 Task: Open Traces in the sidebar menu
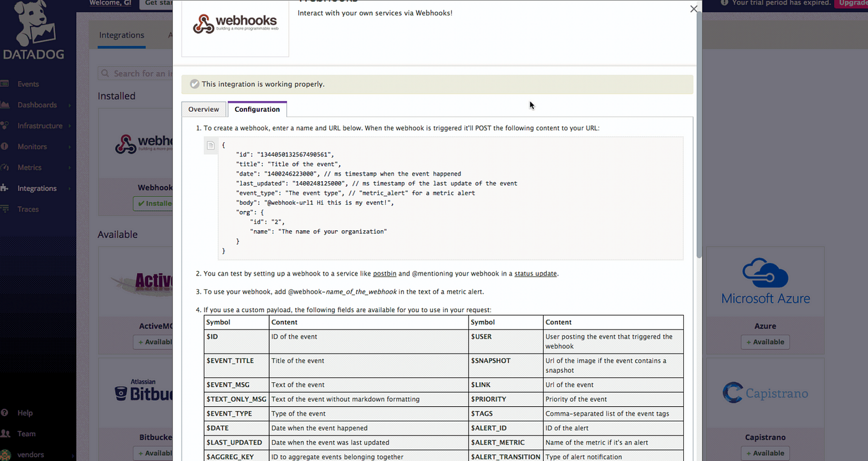[x=28, y=209]
